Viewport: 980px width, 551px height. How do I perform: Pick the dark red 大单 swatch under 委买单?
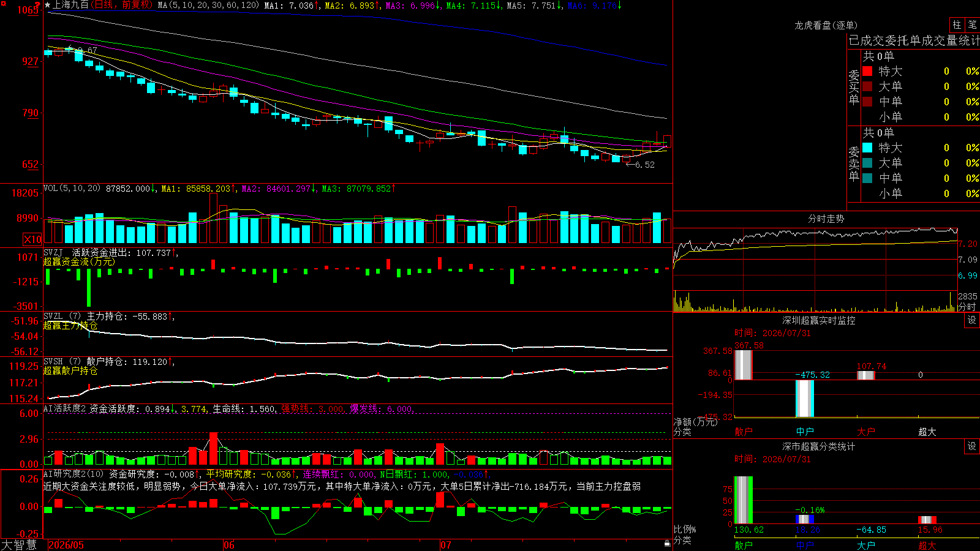(867, 86)
